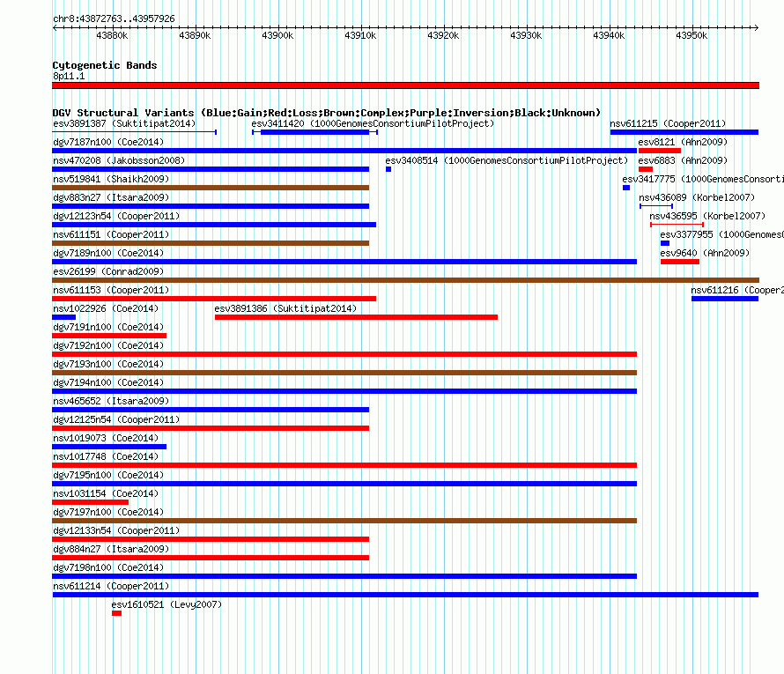
Task: Open dgv7194n100 (Coe2014) variant
Action: tap(108, 382)
